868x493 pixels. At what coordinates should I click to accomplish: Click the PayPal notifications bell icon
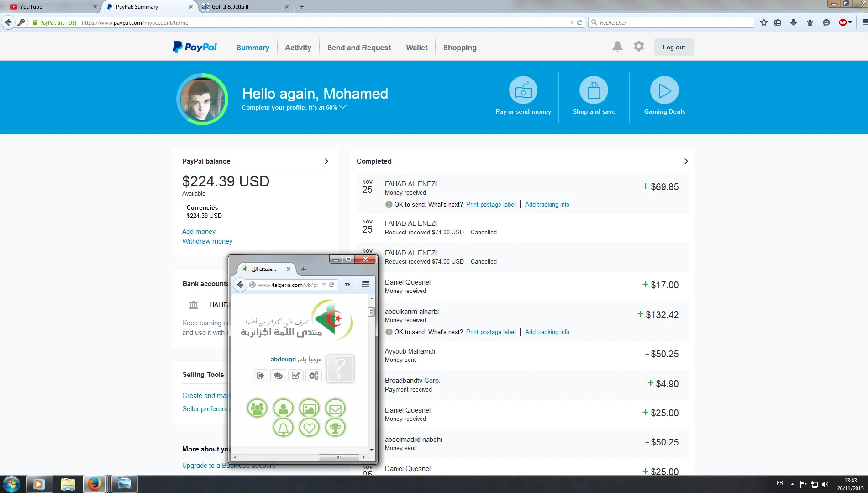(617, 47)
